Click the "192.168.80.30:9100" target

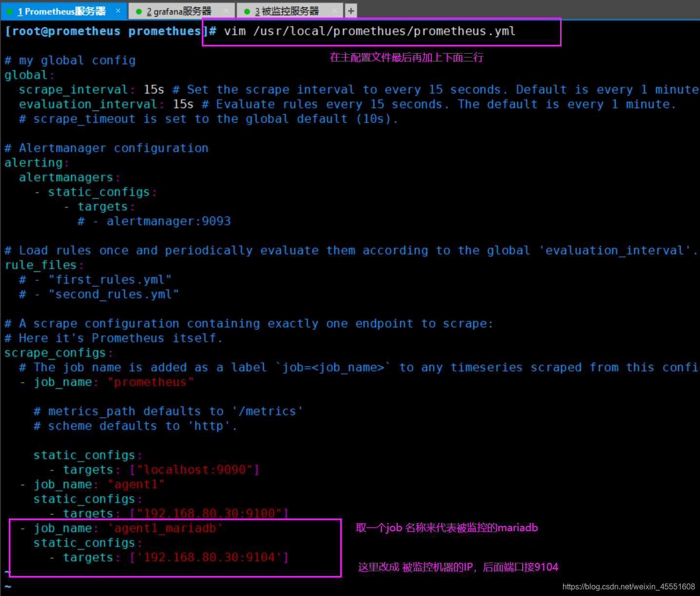(210, 514)
